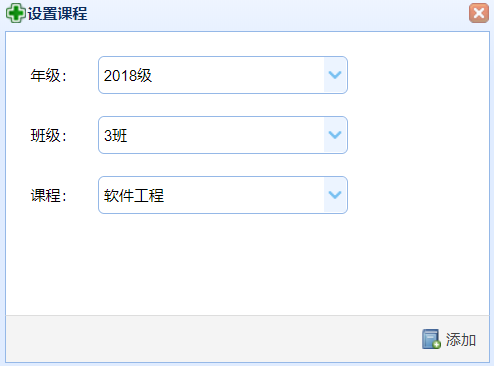Click the title bar's empty space

coord(277,13)
